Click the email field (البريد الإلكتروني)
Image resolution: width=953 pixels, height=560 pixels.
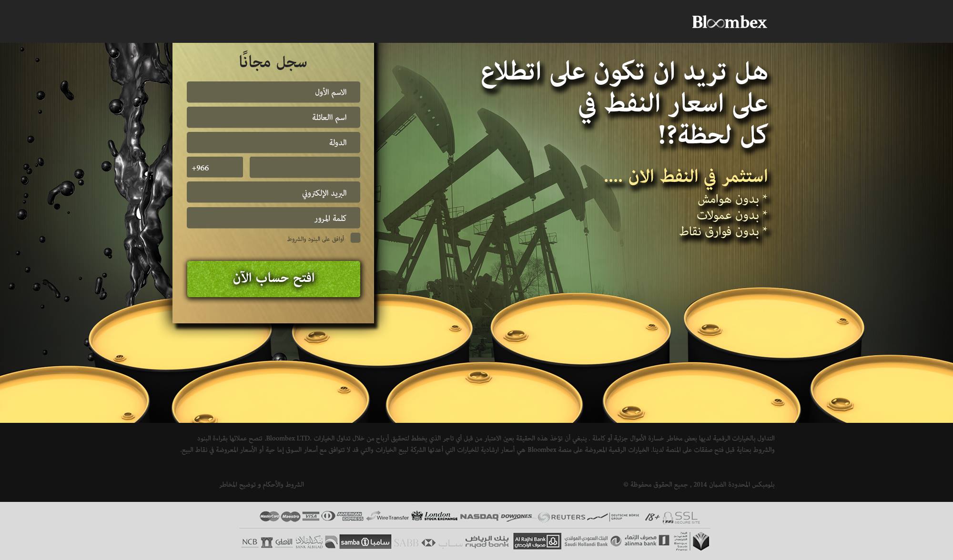coord(273,193)
